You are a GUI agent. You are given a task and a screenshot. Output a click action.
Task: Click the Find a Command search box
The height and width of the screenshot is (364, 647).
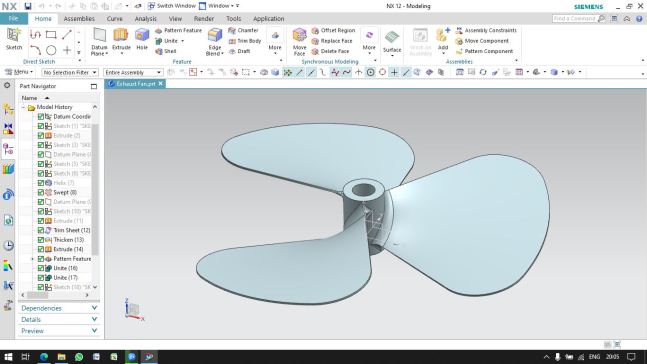click(x=574, y=19)
